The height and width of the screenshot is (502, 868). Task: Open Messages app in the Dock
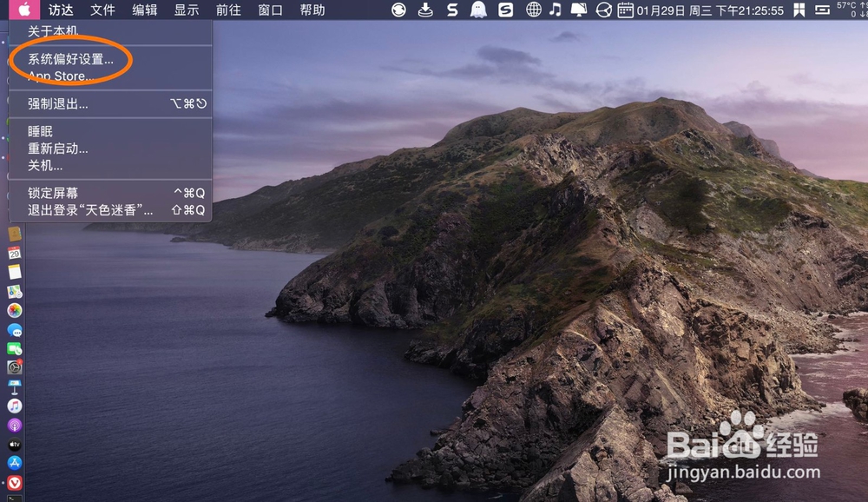[15, 330]
